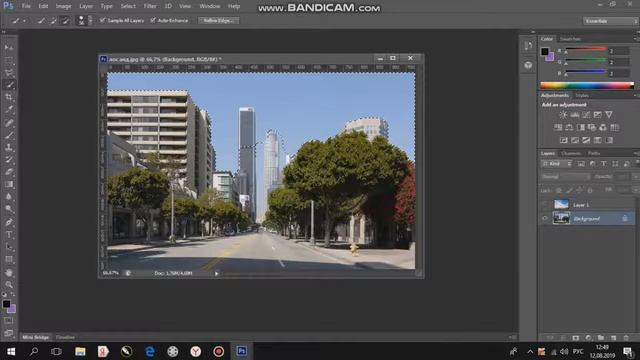Select the Brush tool

(9, 134)
